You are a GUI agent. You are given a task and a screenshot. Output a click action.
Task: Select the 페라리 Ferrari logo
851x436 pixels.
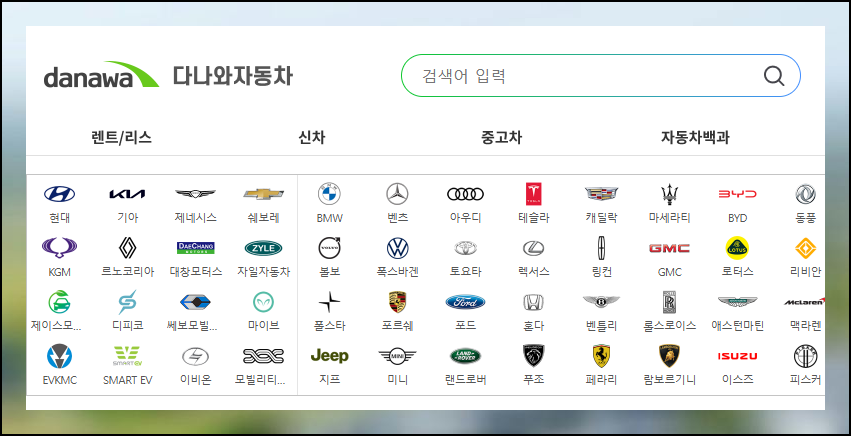601,356
